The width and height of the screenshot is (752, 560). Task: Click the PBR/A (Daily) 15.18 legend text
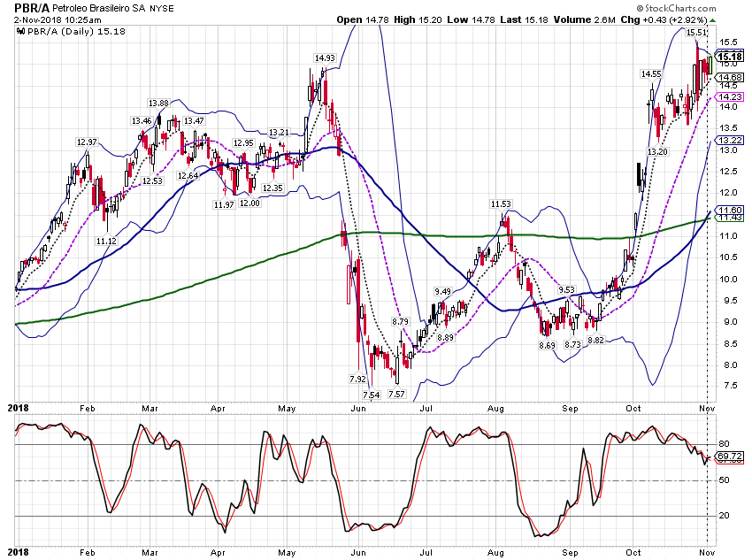point(75,32)
